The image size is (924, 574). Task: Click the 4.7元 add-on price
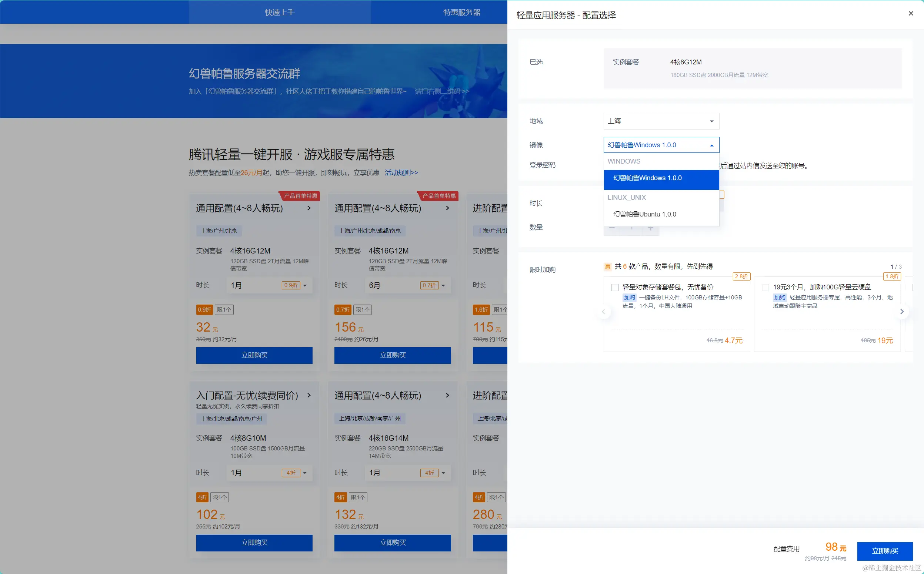[733, 340]
